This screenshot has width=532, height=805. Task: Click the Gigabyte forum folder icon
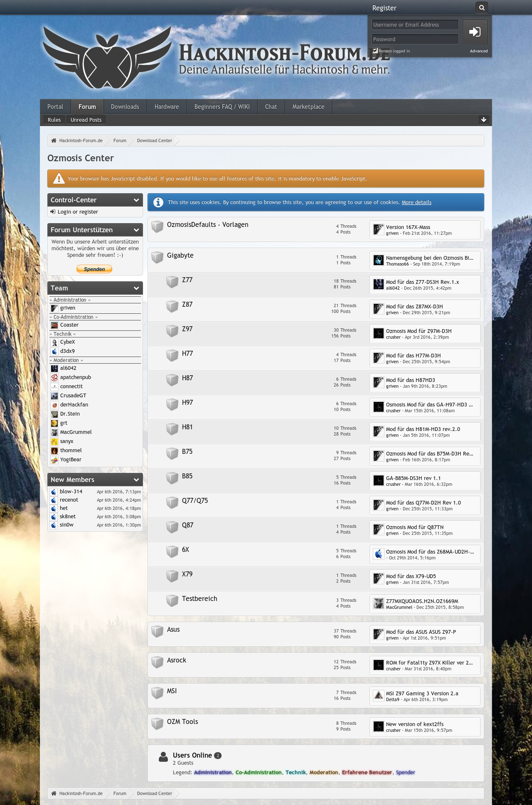pyautogui.click(x=157, y=257)
